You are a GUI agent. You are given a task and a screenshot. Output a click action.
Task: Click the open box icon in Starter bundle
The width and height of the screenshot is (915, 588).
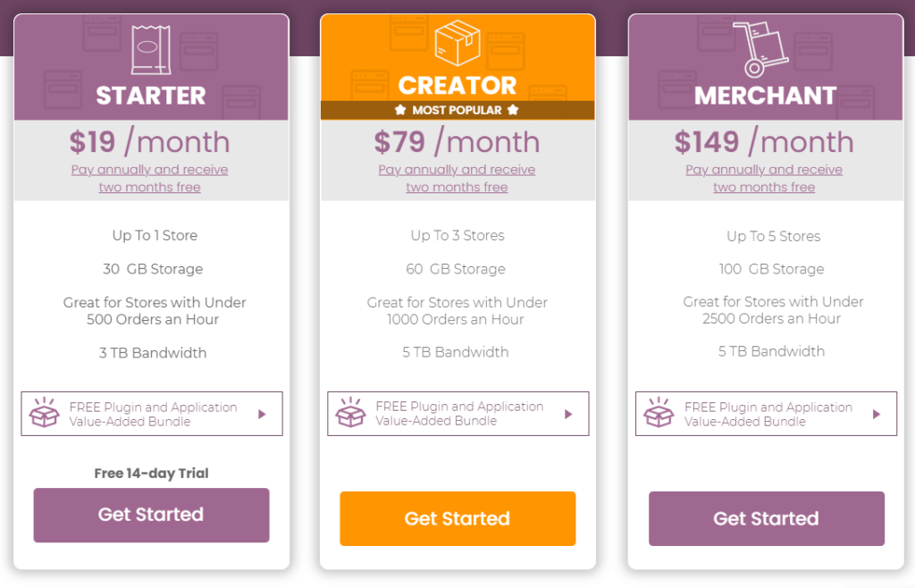45,413
